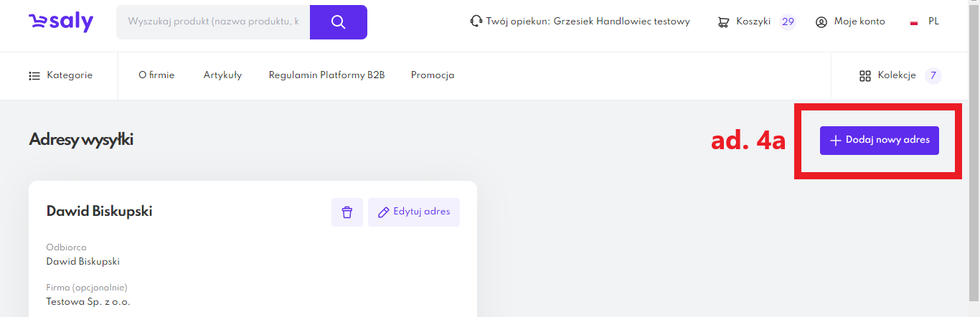Click the headset advisor icon
Screen dimensions: 980x317
(x=476, y=22)
